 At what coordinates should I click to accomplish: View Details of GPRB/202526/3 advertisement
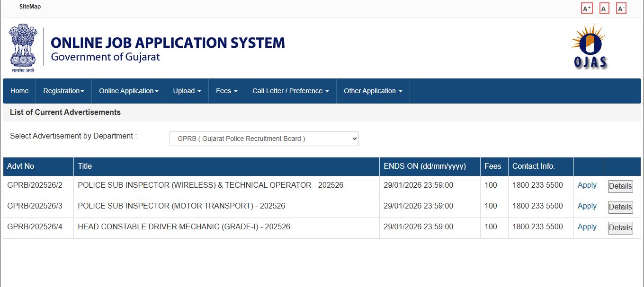[620, 207]
